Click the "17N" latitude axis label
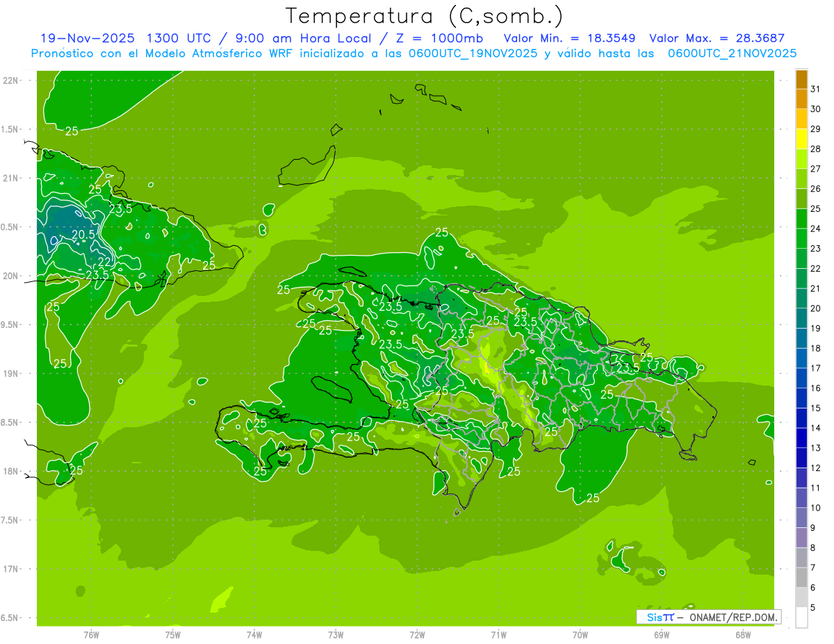This screenshot has width=834, height=644. tap(10, 569)
